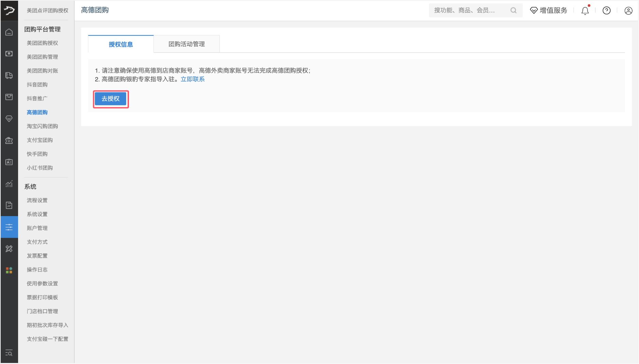Open 操作日志 under 系统 section

[37, 270]
